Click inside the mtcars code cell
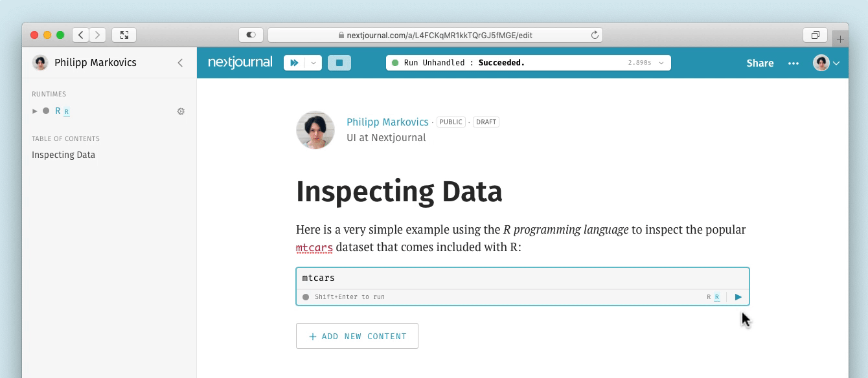The width and height of the screenshot is (868, 378). (x=523, y=278)
